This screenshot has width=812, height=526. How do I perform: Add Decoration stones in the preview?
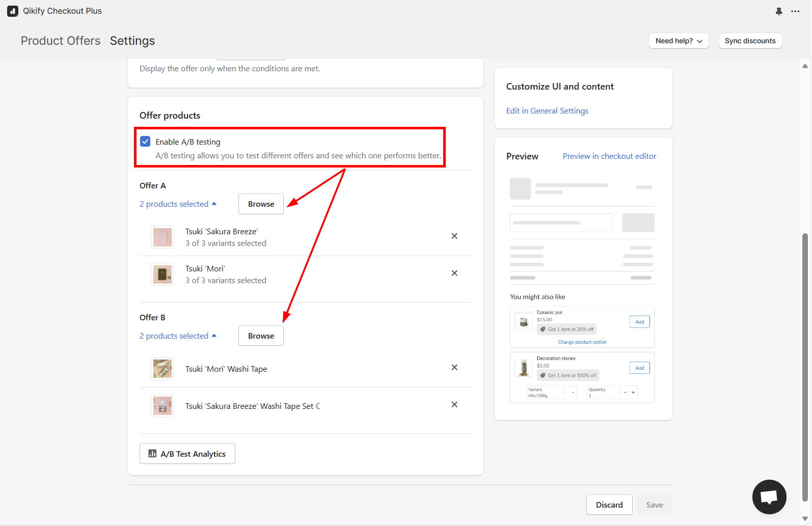pos(640,368)
